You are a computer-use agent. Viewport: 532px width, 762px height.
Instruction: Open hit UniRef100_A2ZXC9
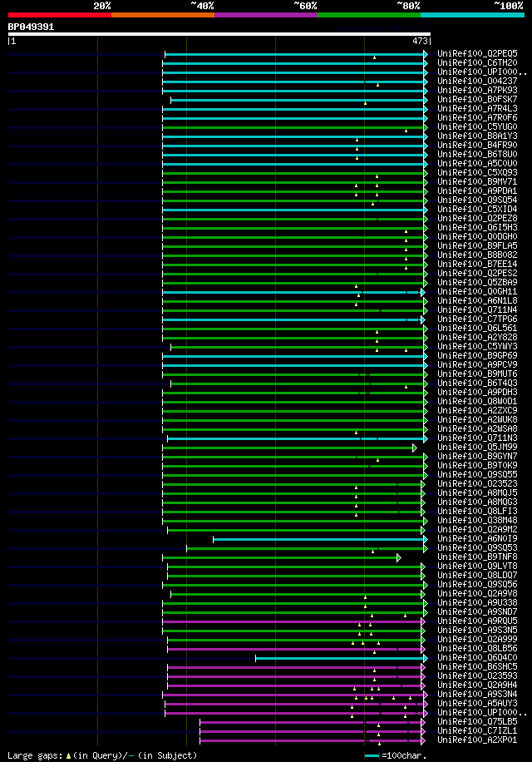pyautogui.click(x=477, y=411)
